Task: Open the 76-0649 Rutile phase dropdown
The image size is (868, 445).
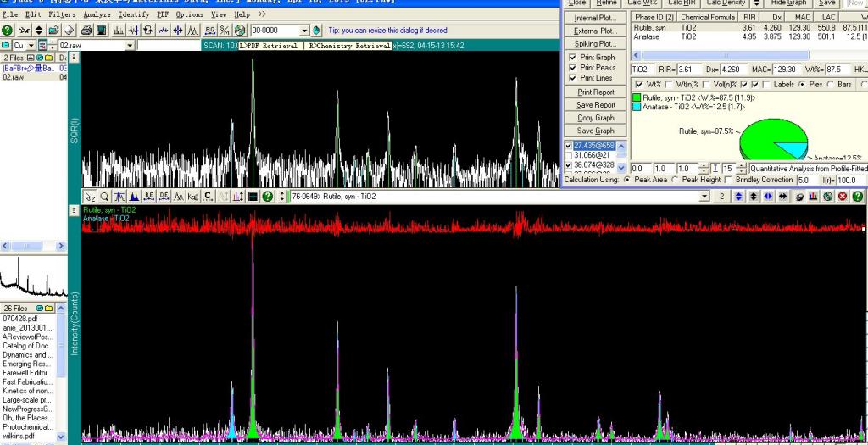Action: click(704, 197)
